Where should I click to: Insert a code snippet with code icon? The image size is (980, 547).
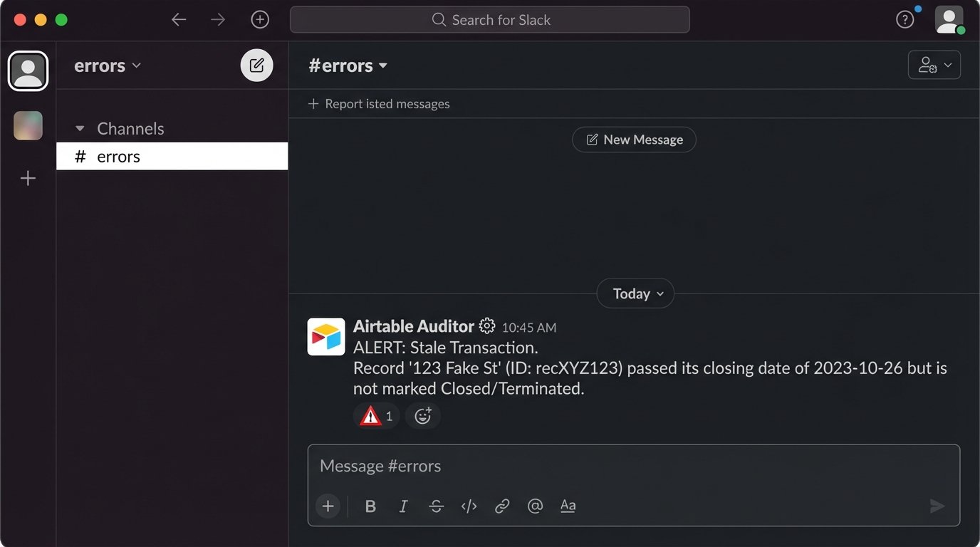tap(469, 506)
